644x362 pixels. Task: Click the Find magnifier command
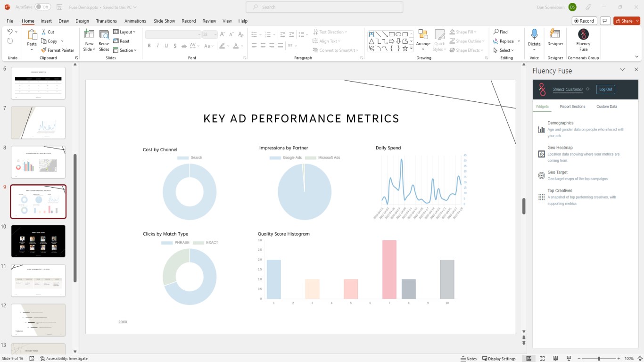coord(501,32)
